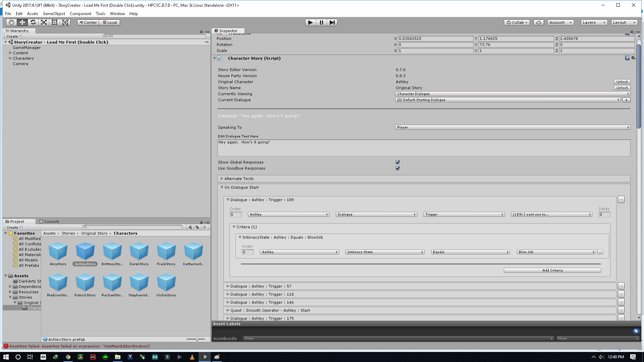This screenshot has width=644, height=362.
Task: Open the Currently Viewing dropdown
Action: click(513, 94)
